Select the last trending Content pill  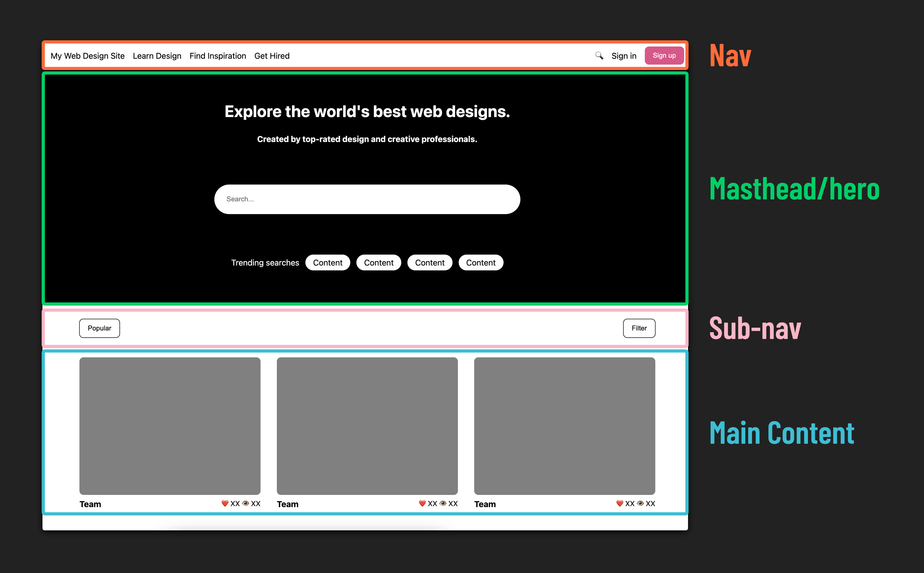click(480, 263)
